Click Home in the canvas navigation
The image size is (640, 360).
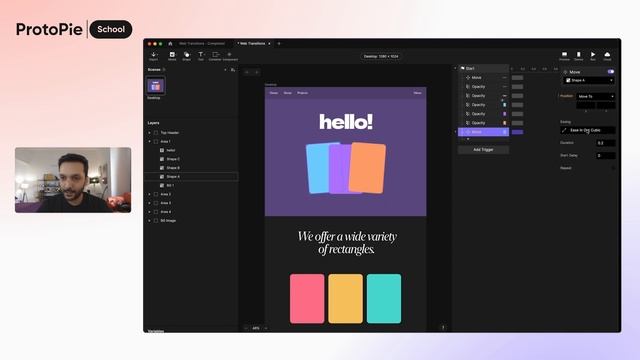274,93
